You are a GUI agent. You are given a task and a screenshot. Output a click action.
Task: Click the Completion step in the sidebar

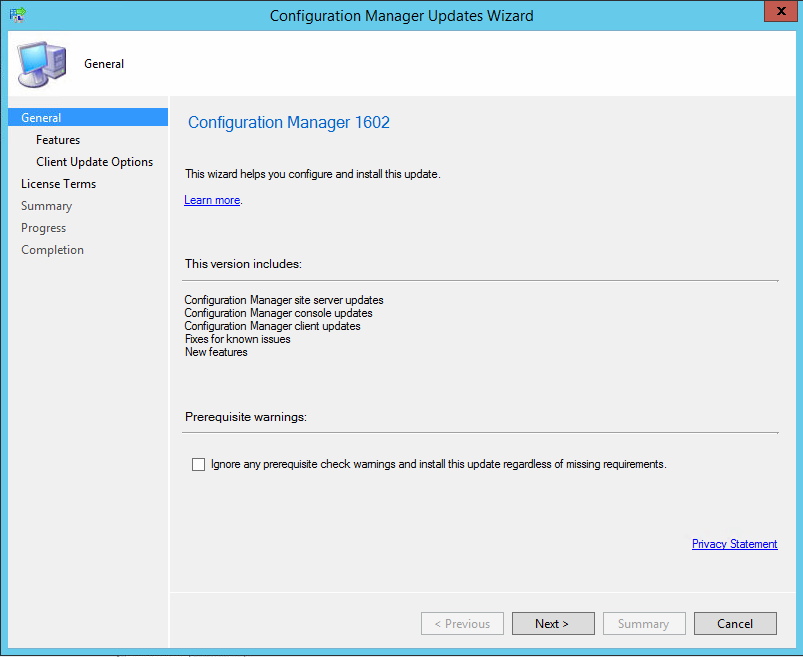52,250
